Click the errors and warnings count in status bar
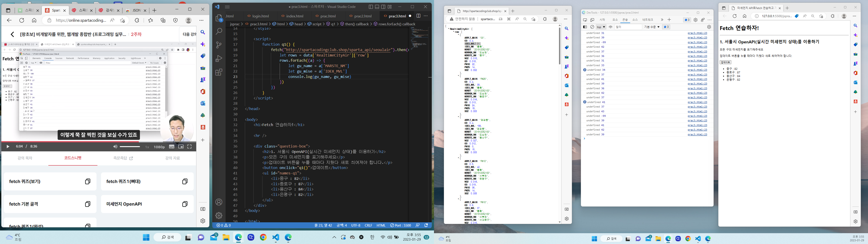 point(224,225)
